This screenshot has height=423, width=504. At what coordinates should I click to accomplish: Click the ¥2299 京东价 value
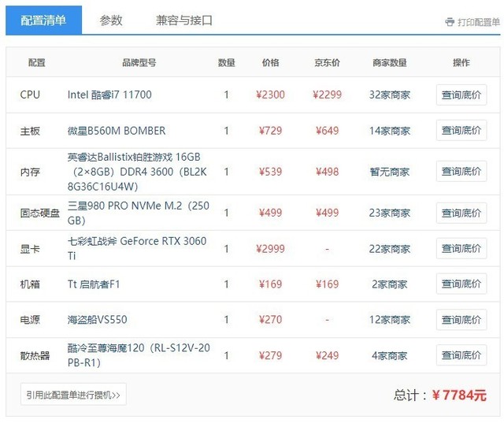(328, 95)
